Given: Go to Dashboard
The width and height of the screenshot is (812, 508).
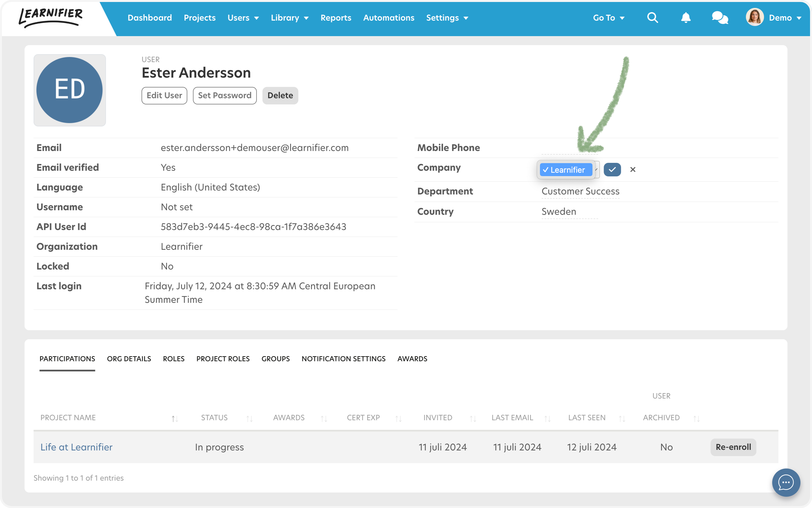Looking at the screenshot, I should (150, 18).
